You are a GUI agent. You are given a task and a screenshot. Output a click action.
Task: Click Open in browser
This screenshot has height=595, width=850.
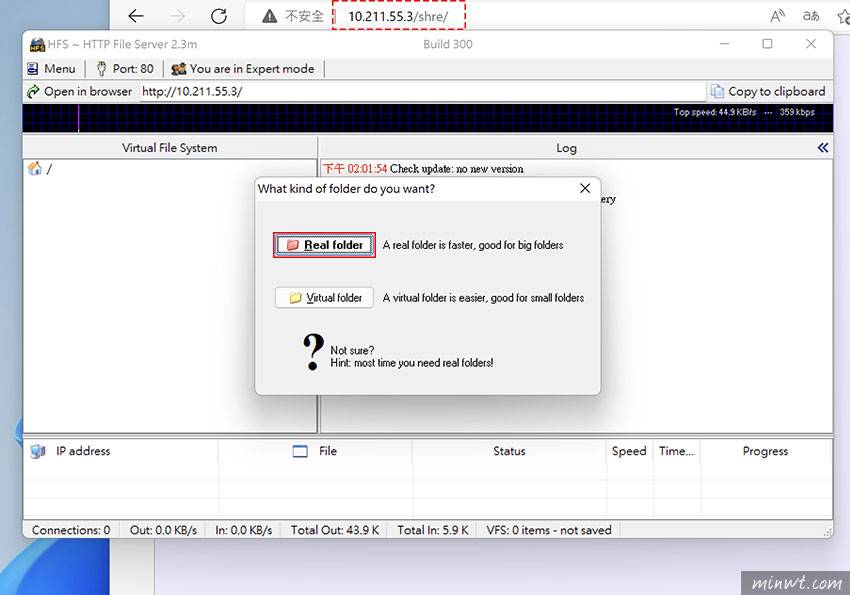coord(80,91)
